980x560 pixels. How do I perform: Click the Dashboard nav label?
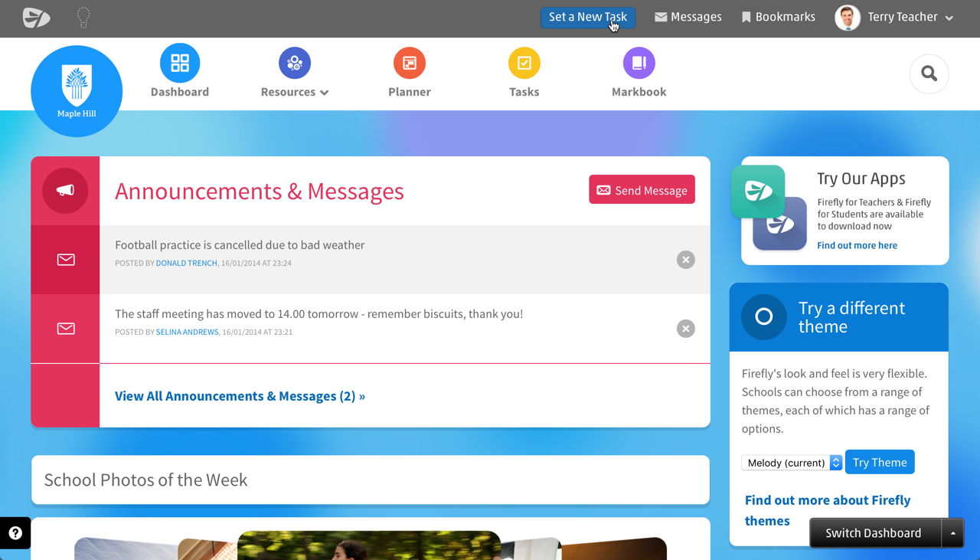pyautogui.click(x=180, y=92)
